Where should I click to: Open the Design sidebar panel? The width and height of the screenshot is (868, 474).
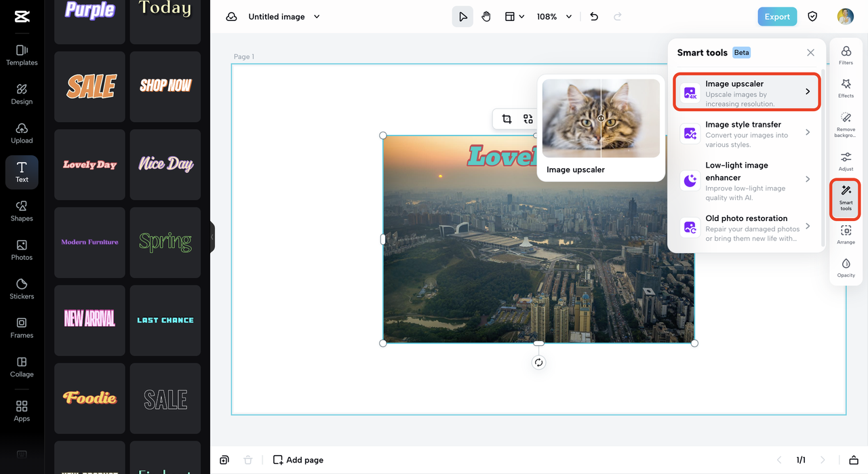click(x=22, y=94)
